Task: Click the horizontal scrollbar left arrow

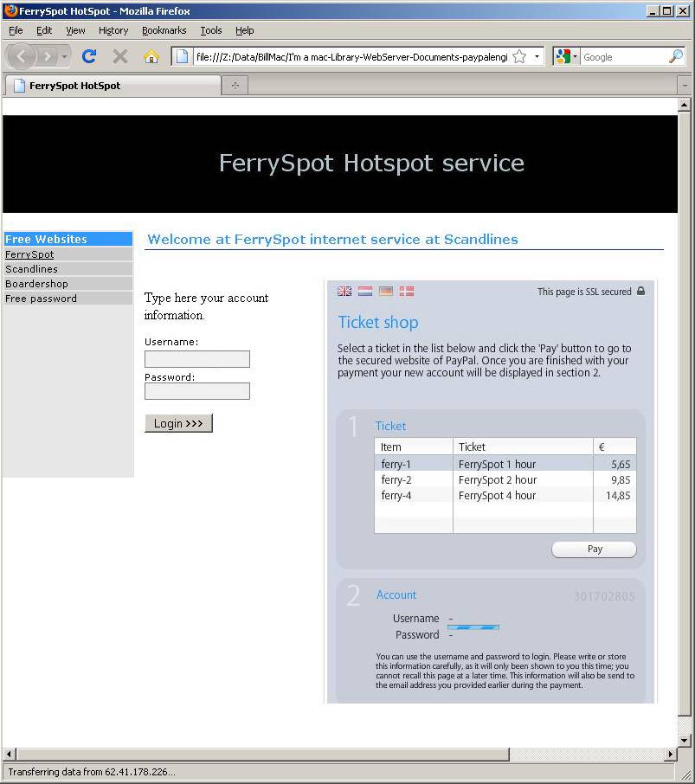Action: tap(10, 754)
